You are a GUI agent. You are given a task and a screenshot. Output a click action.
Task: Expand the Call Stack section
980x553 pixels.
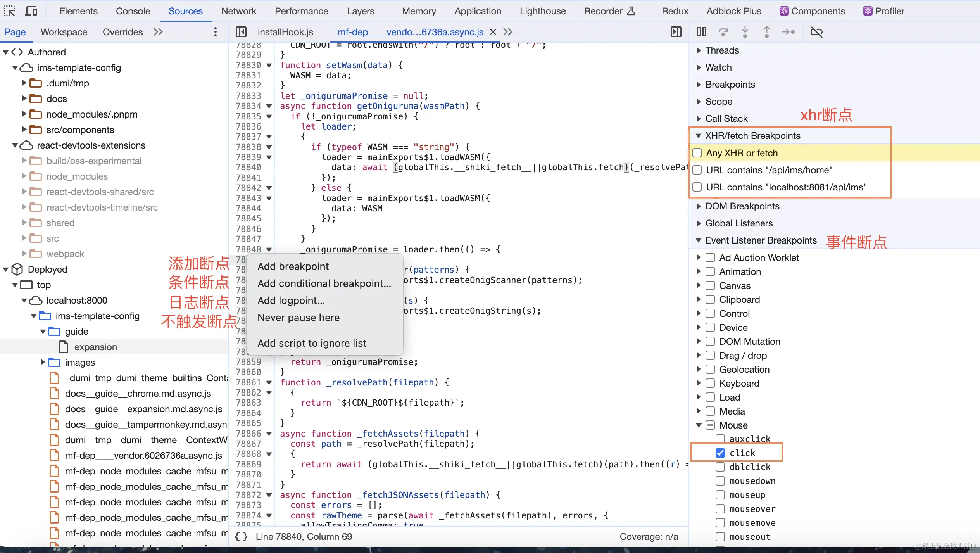[698, 118]
